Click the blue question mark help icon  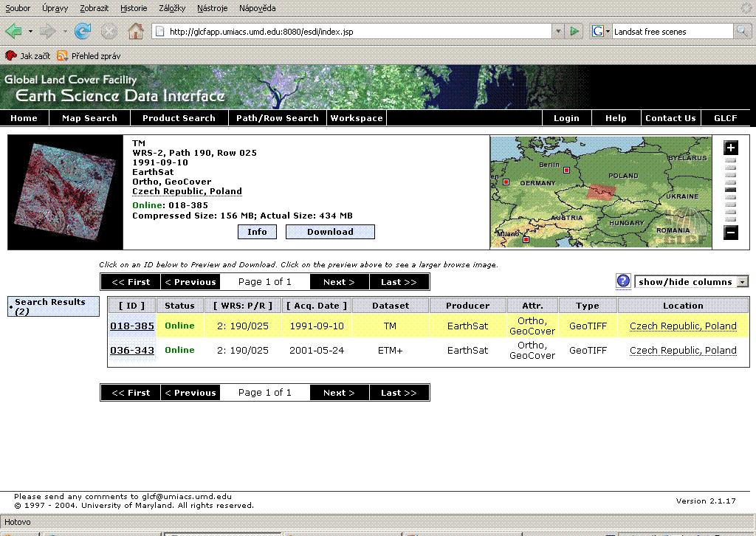(623, 281)
